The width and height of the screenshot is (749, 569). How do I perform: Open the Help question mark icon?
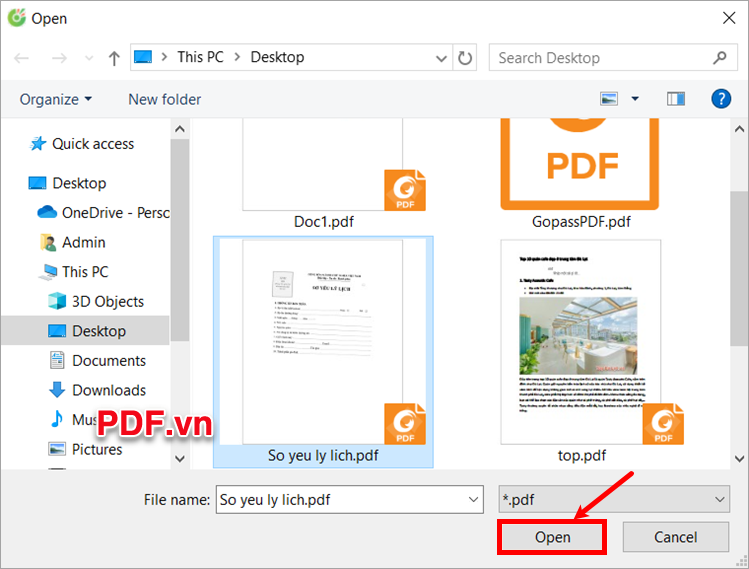(x=720, y=99)
